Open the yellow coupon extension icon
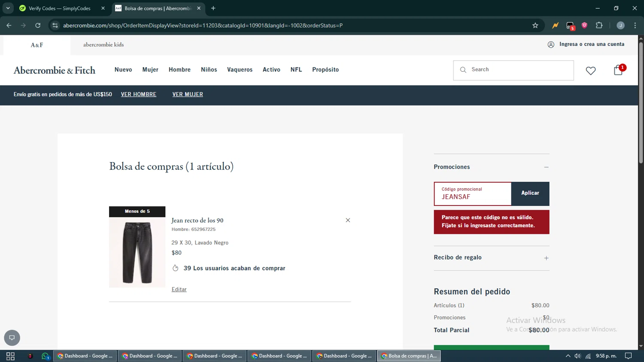This screenshot has width=644, height=362. (555, 25)
